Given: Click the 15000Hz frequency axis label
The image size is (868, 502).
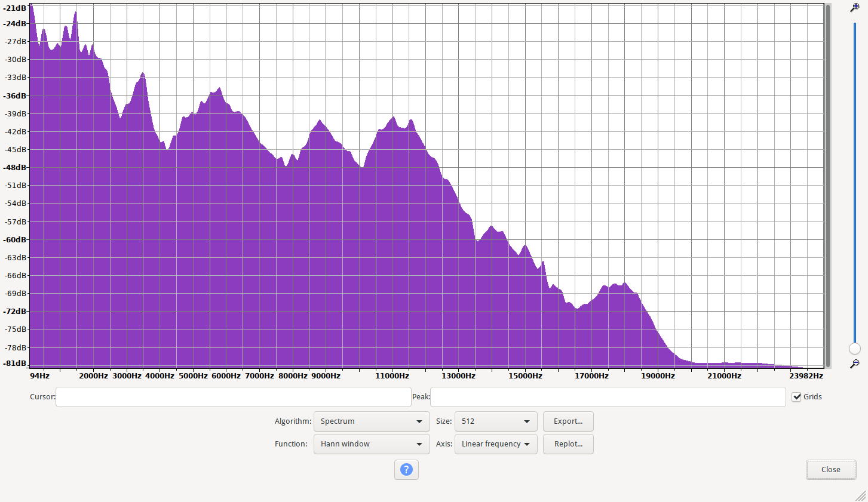Looking at the screenshot, I should (526, 375).
